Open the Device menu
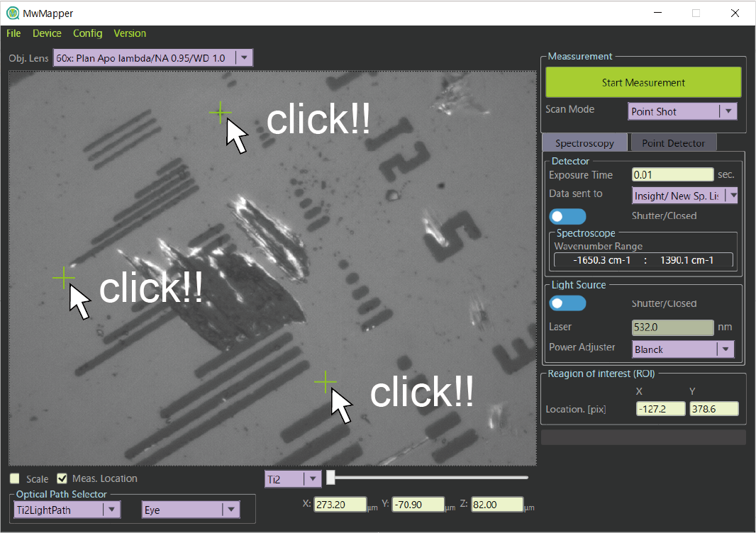 point(47,33)
